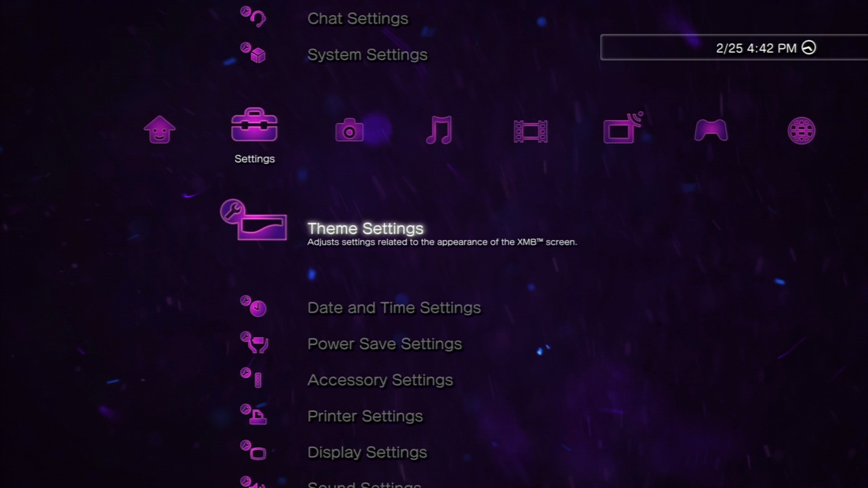Image resolution: width=868 pixels, height=488 pixels.
Task: Open Display Settings entry
Action: point(367,452)
